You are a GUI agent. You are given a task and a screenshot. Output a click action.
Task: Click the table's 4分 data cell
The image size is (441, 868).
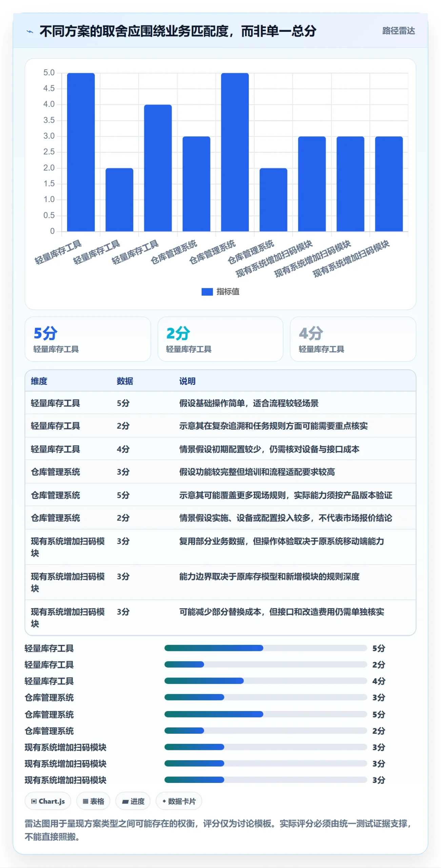click(x=123, y=449)
